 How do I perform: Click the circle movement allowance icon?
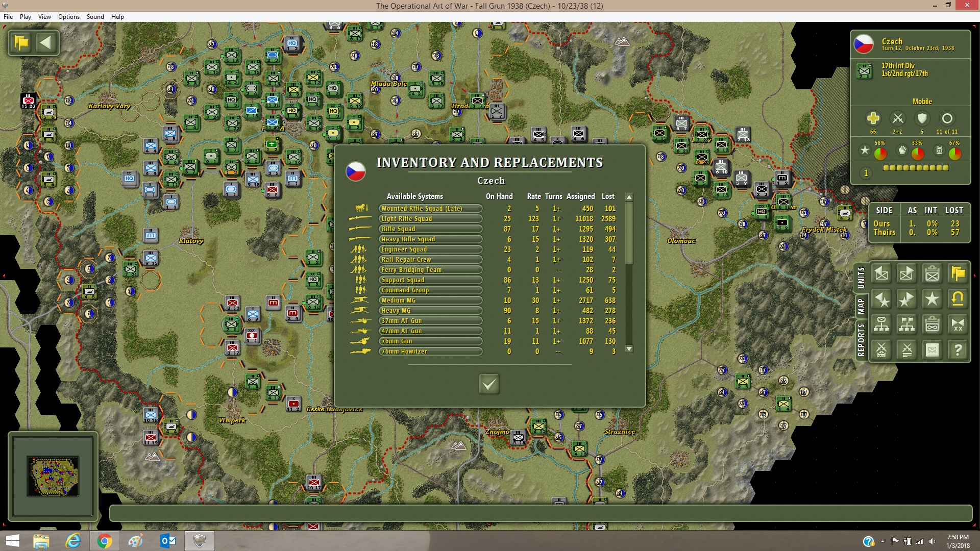(x=947, y=118)
